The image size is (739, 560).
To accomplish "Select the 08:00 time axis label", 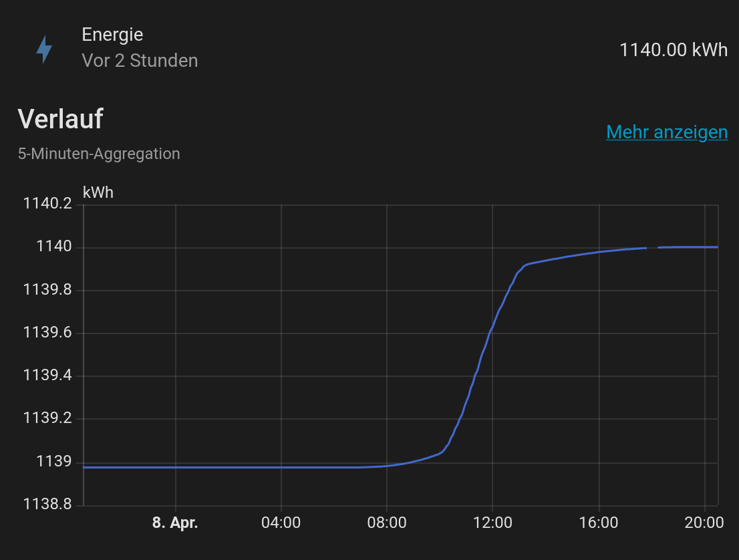I will click(x=387, y=523).
